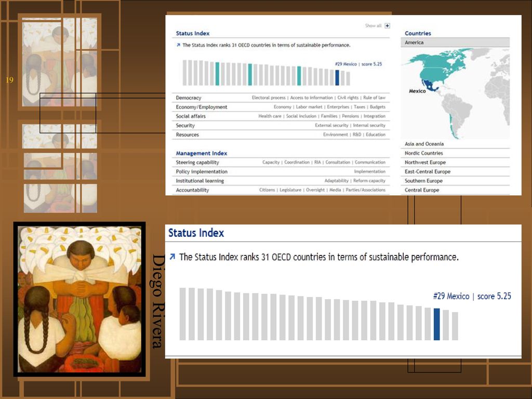Click the Countries heading
Viewport: 532px width, 399px height.
point(418,33)
